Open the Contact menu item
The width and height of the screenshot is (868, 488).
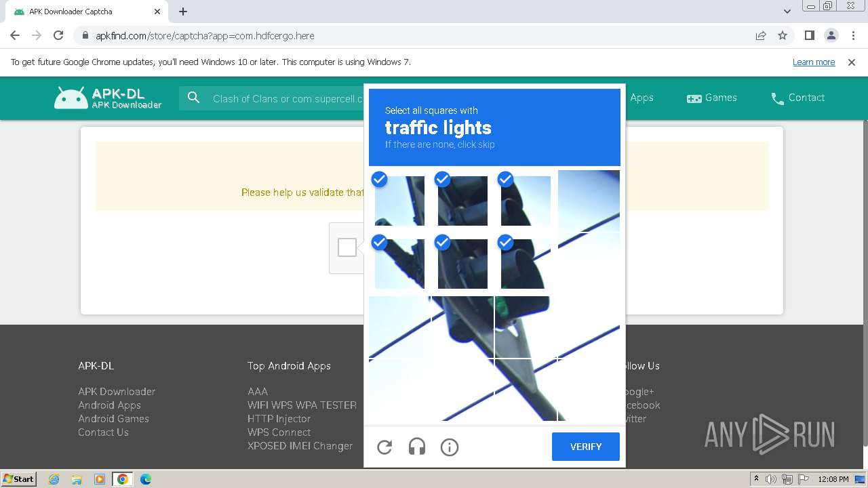798,98
